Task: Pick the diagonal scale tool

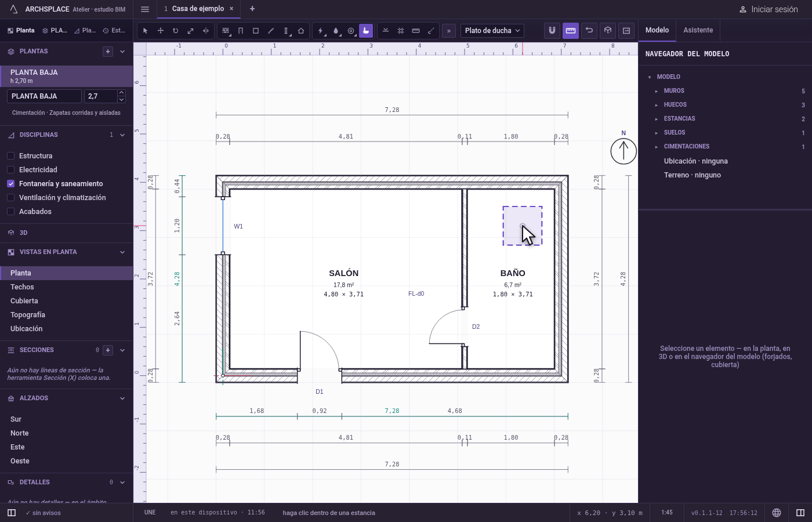Action: [x=191, y=31]
